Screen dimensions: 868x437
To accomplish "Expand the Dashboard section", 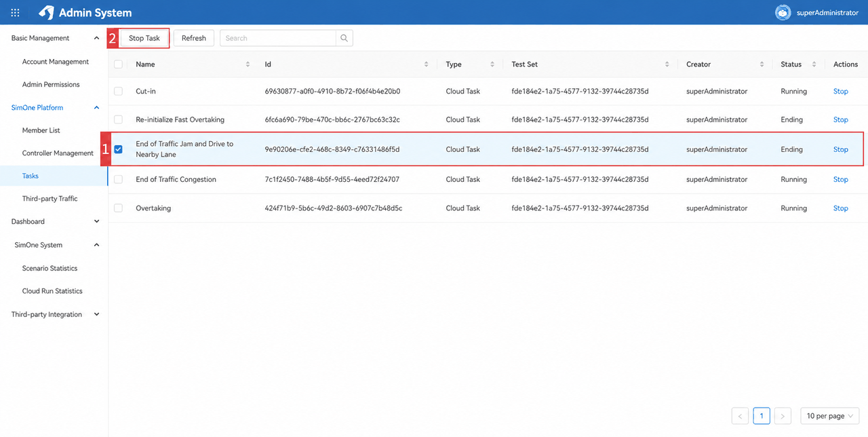I will coord(96,222).
